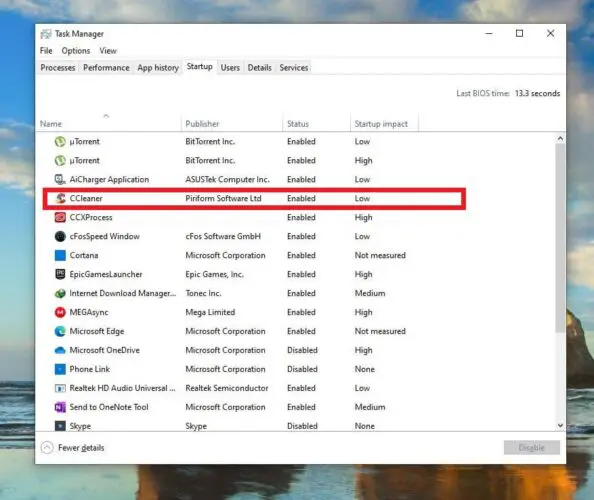
Task: Click the cFosSpeed Window icon
Action: tap(60, 236)
